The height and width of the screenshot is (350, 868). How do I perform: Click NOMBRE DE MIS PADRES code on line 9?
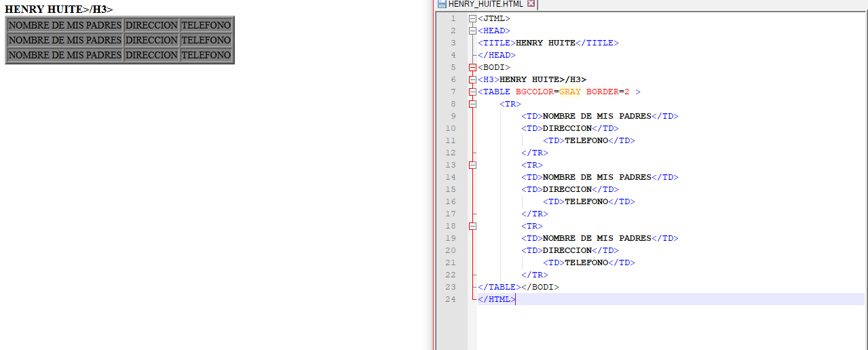point(600,116)
